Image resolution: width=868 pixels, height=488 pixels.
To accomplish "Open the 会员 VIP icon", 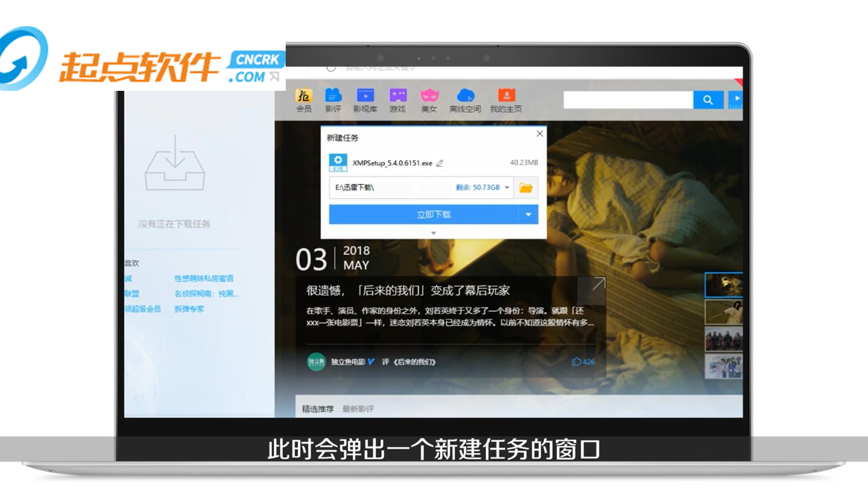I will [304, 96].
